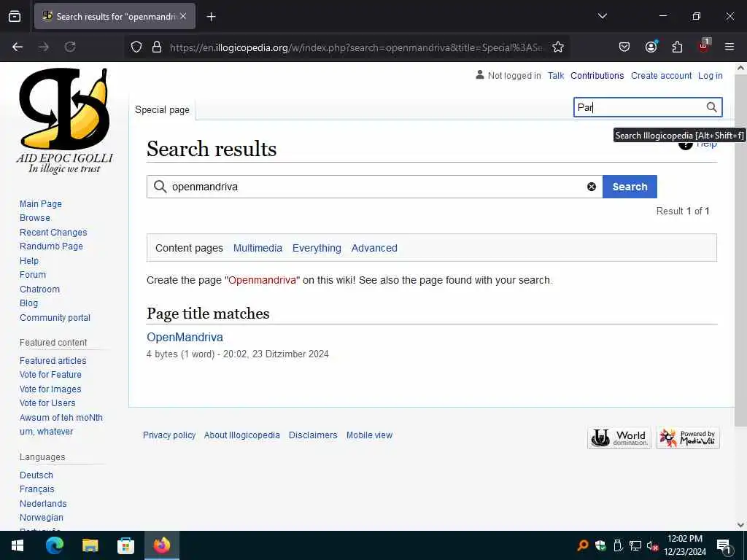Open the Windows Start menu

[x=18, y=545]
